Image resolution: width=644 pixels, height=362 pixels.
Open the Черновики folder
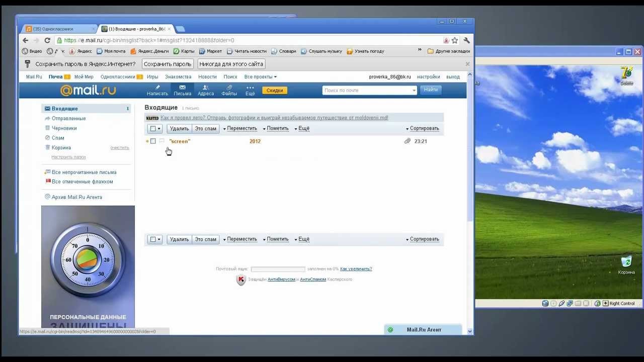click(64, 128)
